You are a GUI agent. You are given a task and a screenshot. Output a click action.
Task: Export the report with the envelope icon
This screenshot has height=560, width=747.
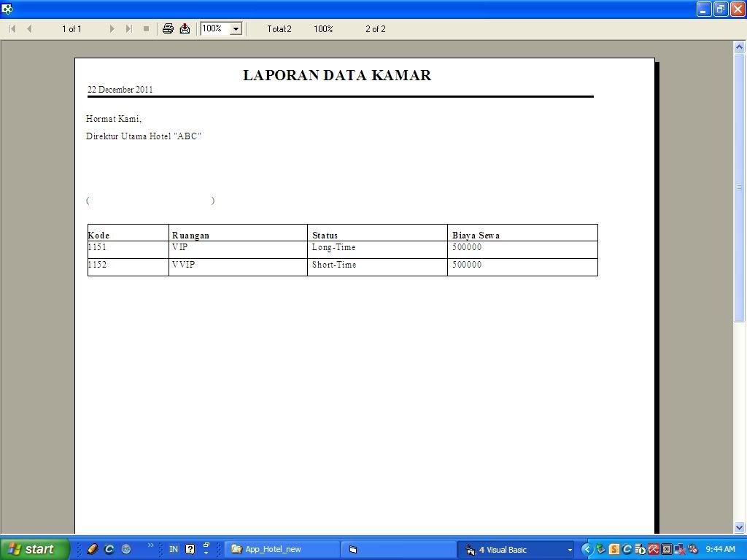185,28
